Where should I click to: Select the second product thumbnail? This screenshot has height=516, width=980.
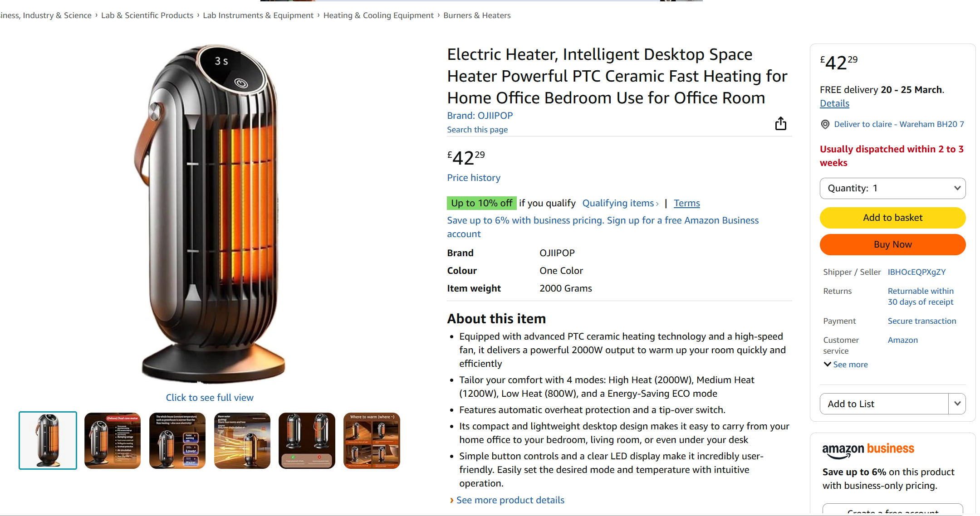113,440
